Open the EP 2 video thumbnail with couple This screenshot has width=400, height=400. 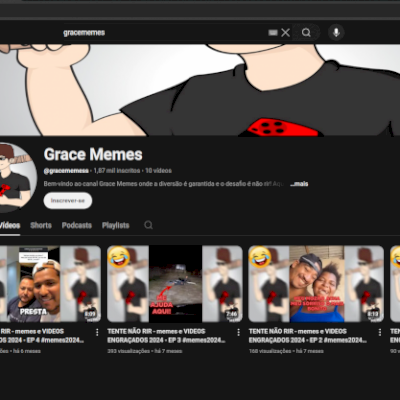click(316, 284)
